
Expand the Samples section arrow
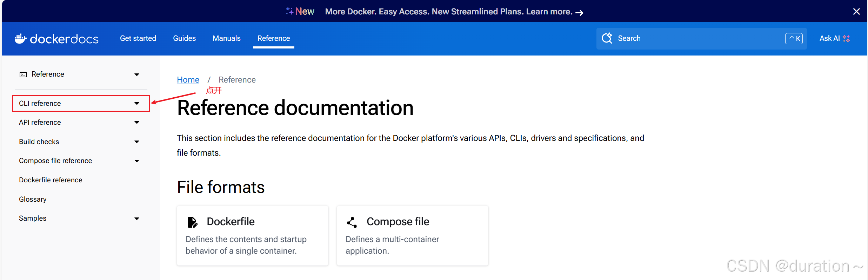[137, 219]
